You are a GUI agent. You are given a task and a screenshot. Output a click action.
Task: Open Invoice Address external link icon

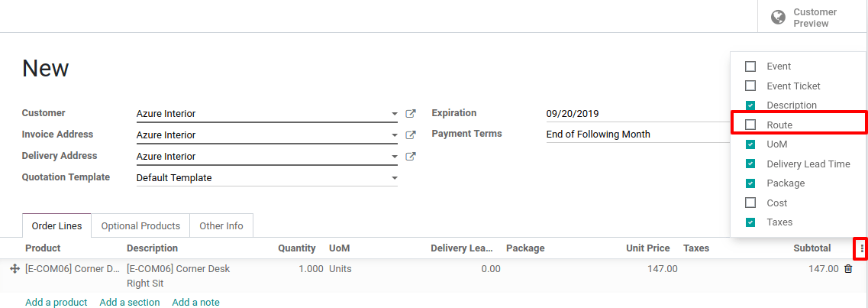411,135
